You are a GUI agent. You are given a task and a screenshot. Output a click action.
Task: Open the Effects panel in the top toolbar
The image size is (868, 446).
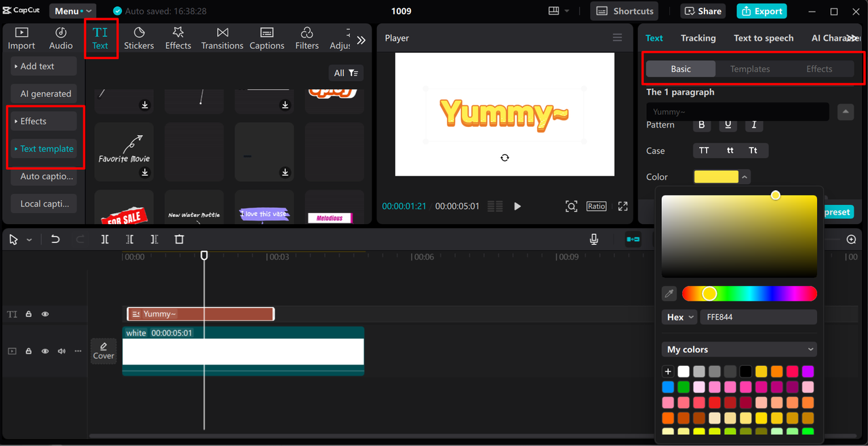tap(178, 39)
